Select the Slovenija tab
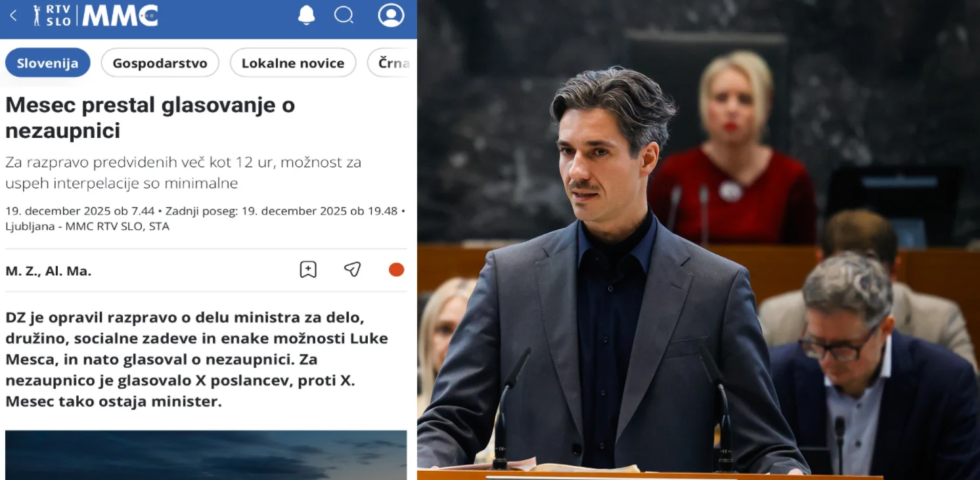 pos(47,62)
